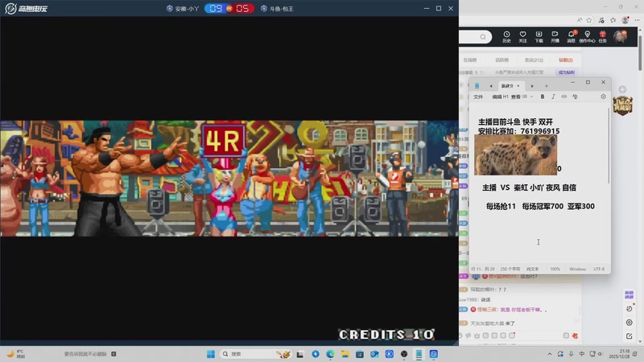Screen dimensions: 644x362
Task: Open the 消息 notification bell
Action: (571, 36)
